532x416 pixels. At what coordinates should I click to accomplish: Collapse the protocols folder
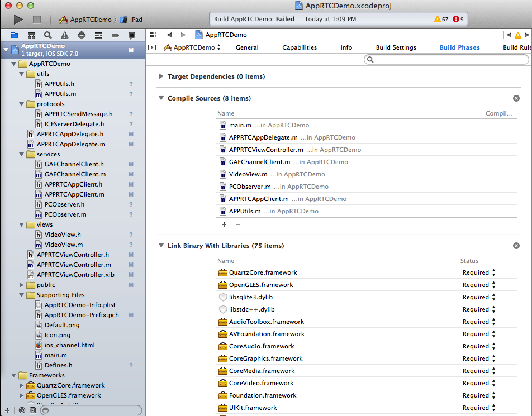pos(22,104)
